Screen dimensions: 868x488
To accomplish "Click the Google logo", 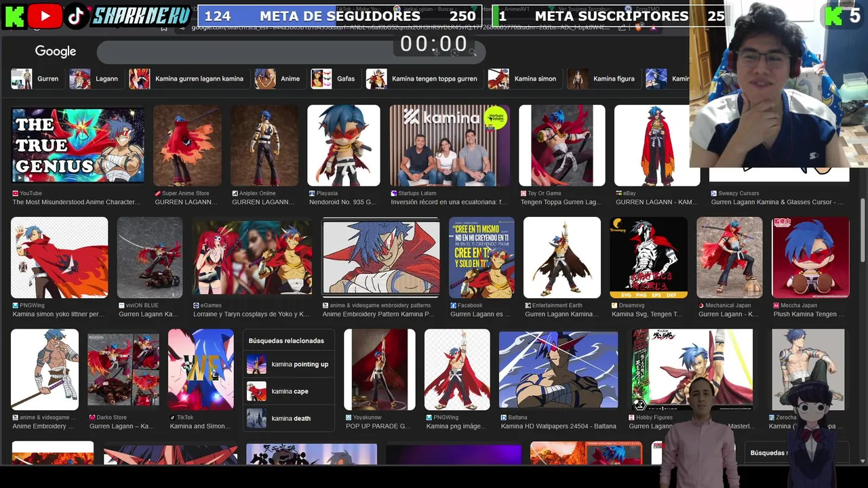I will [x=56, y=52].
